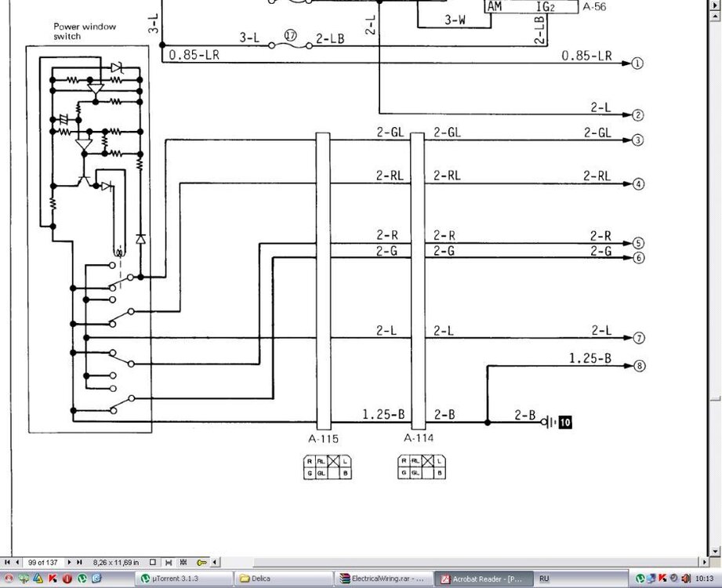Open the µTorrent 3.1.3 taskbar button

click(x=181, y=579)
